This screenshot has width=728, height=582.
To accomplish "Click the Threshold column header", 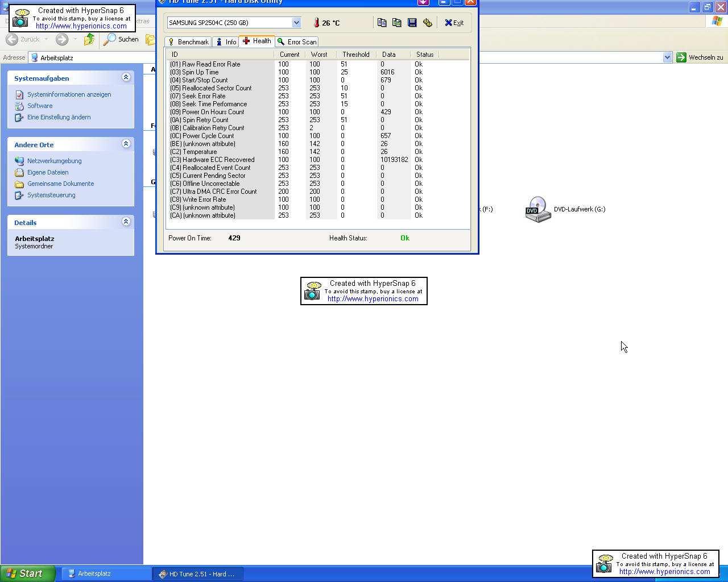I will (x=355, y=55).
